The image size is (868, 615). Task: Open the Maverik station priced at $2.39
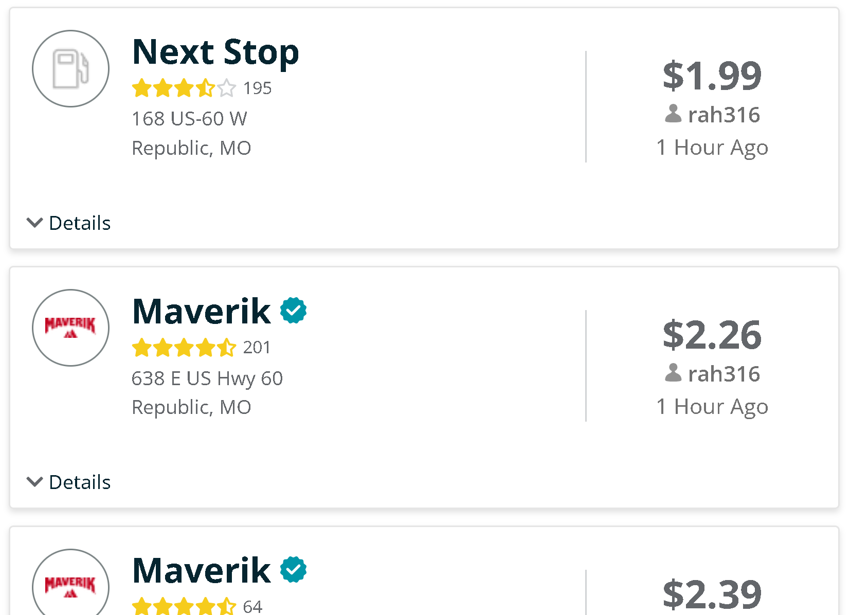201,571
